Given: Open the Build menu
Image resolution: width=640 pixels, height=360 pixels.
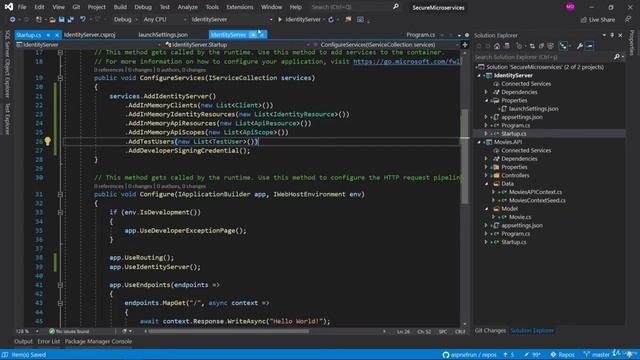Looking at the screenshot, I should click(x=120, y=7).
